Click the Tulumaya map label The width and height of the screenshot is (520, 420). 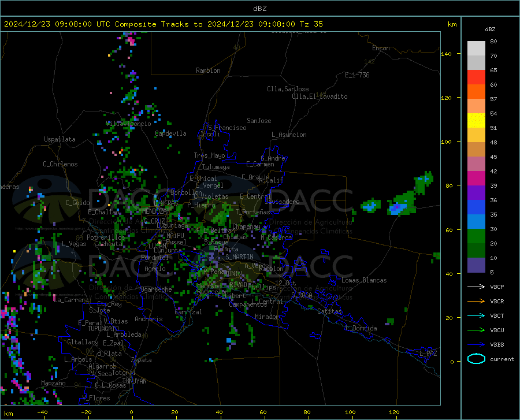(x=216, y=167)
